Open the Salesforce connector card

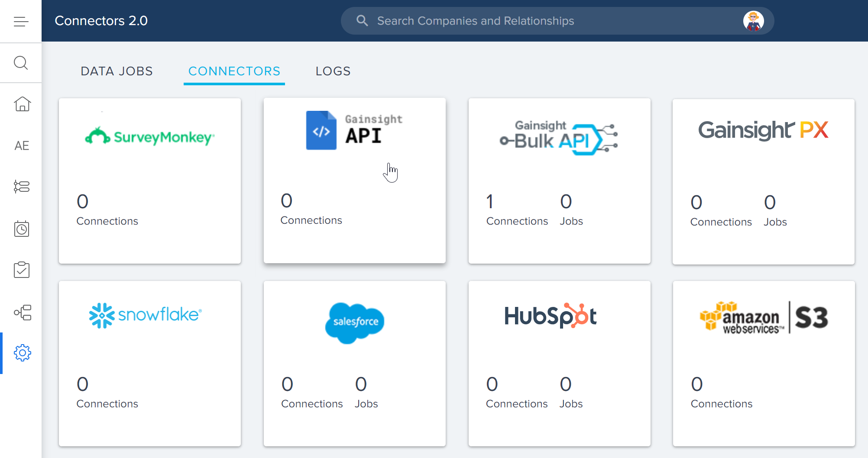click(355, 364)
